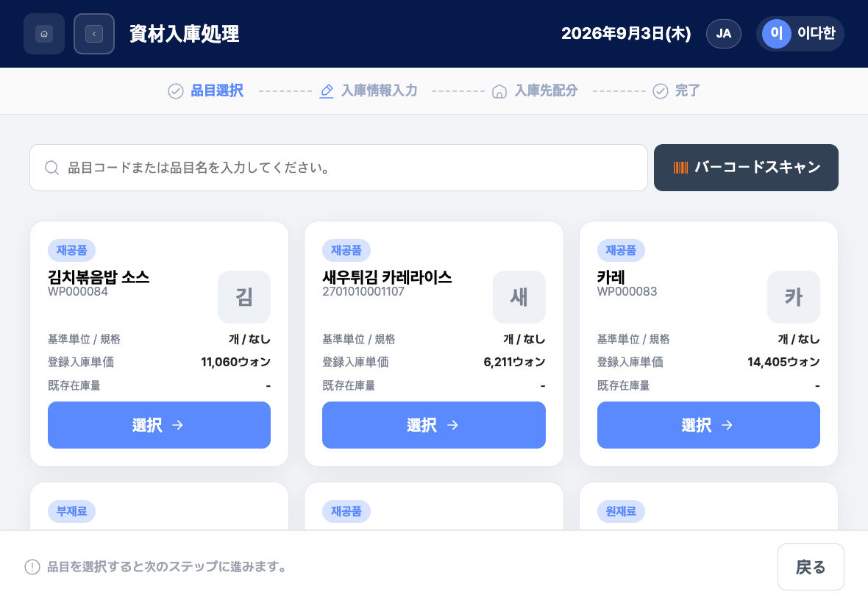Click the pencil icon beside 入庫情報入力
This screenshot has width=868, height=603.
[x=327, y=91]
